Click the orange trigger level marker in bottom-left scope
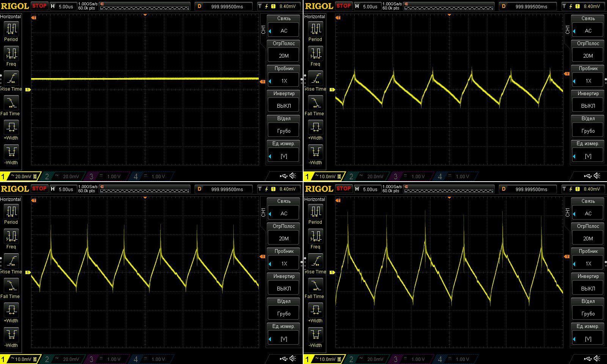Screen dimensions: 607x364 click(262, 257)
